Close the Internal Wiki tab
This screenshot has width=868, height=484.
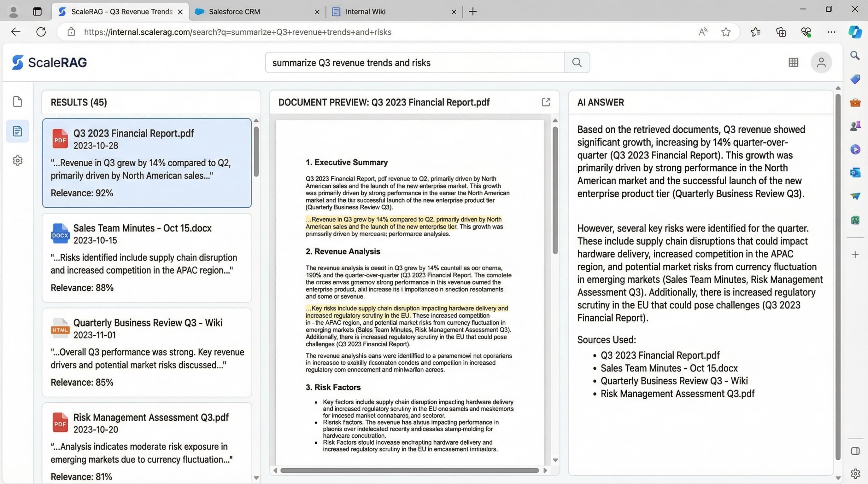pos(454,12)
